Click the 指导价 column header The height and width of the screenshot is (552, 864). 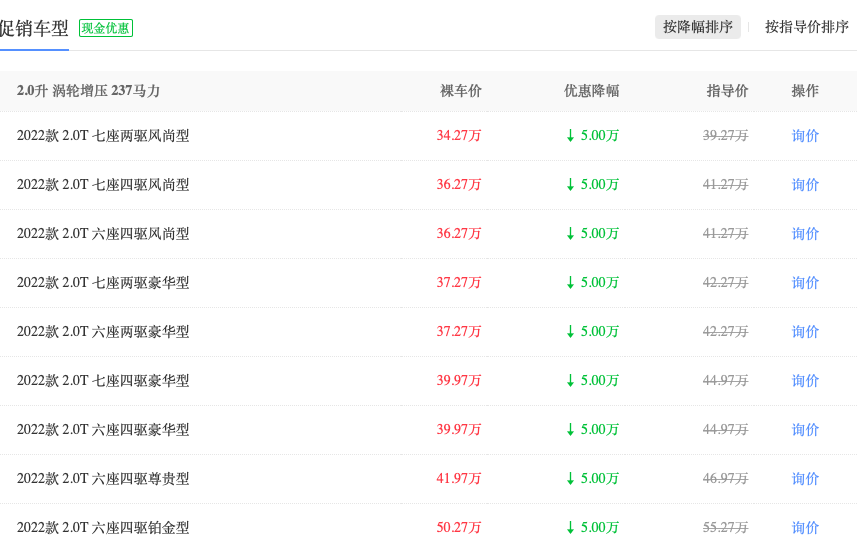pyautogui.click(x=727, y=91)
